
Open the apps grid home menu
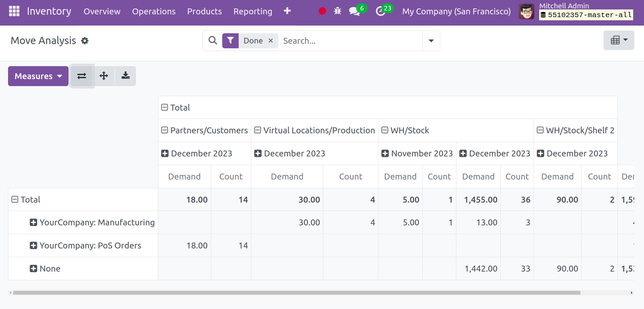(14, 11)
